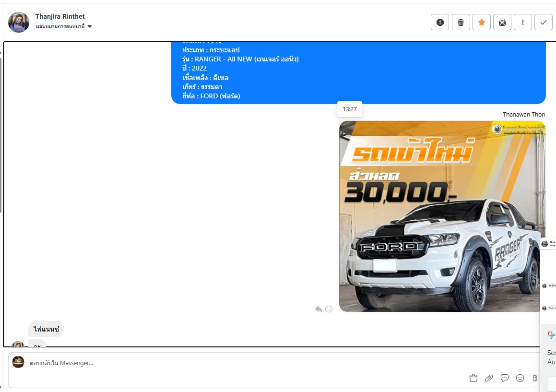Viewport: 556px width, 392px height.
Task: Click the page avatar beside reply box
Action: click(x=18, y=362)
